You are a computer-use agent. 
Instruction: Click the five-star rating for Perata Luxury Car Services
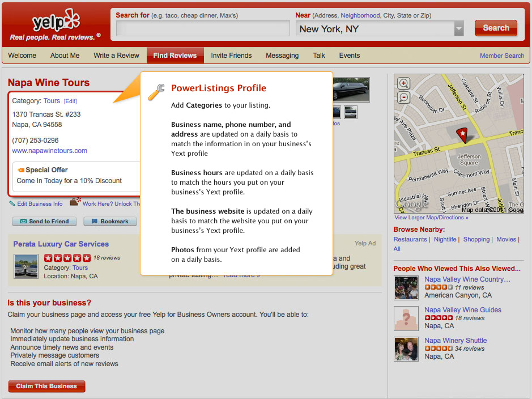[x=67, y=258]
